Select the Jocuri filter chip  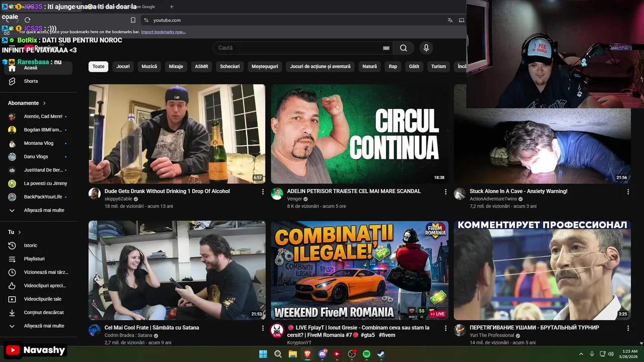(x=123, y=66)
